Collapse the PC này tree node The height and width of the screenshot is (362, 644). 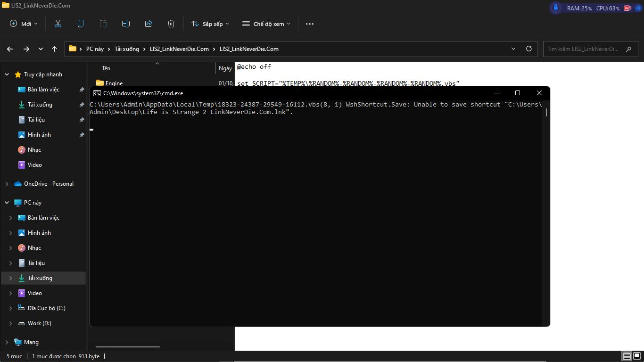[7, 203]
